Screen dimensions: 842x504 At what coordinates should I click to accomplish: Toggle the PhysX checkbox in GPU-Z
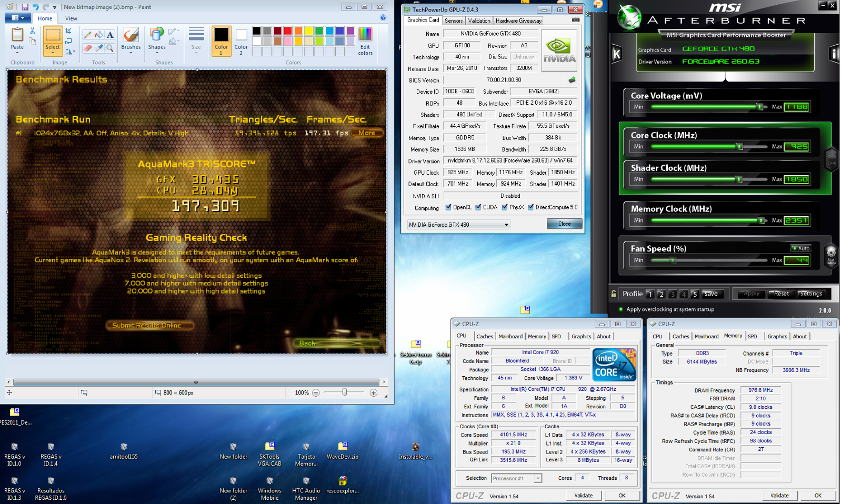pos(505,207)
